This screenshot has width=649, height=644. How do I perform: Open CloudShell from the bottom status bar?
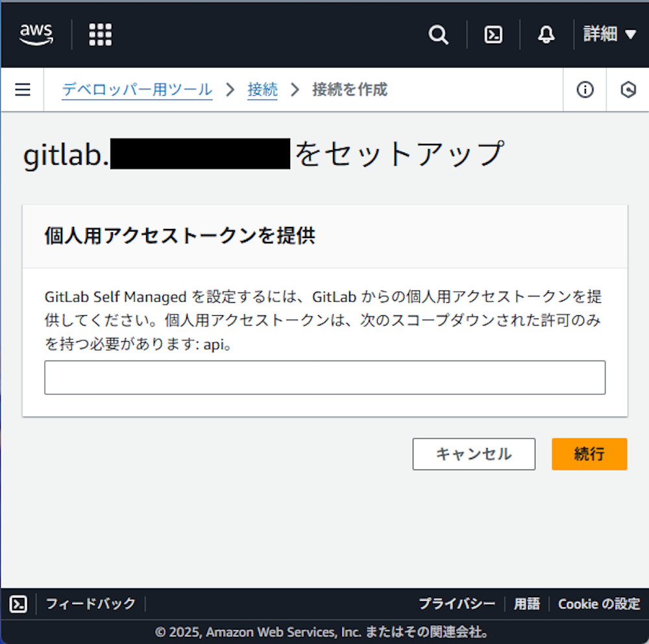pyautogui.click(x=18, y=604)
